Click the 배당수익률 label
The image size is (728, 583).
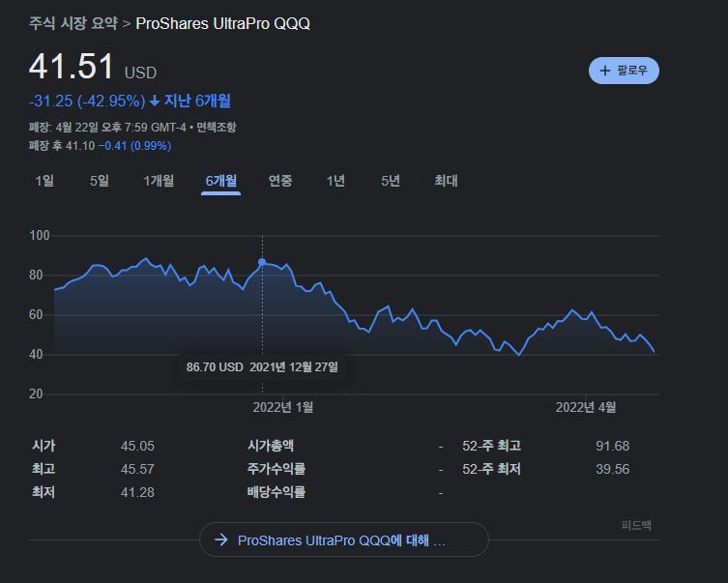(x=277, y=492)
